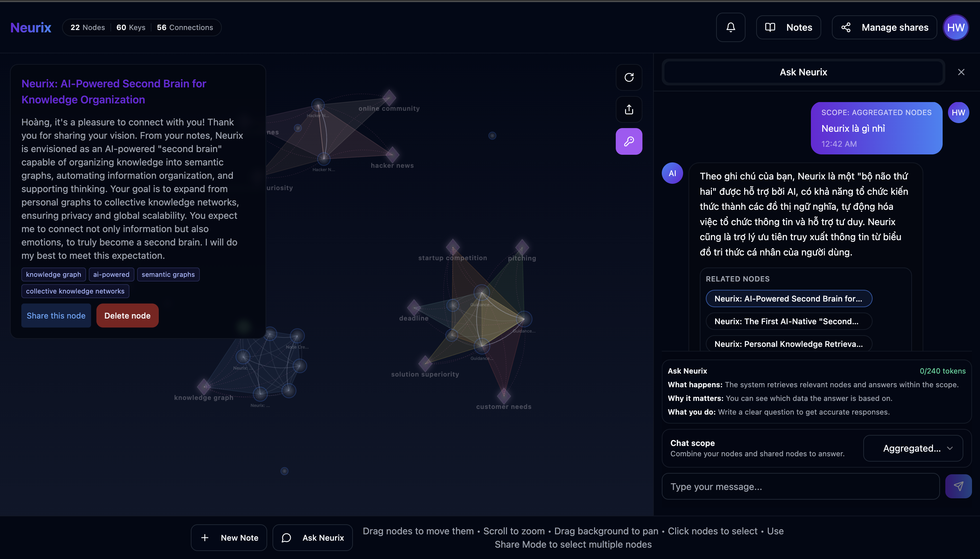Click the plus icon next to New Note
Viewport: 980px width, 559px height.
(205, 538)
